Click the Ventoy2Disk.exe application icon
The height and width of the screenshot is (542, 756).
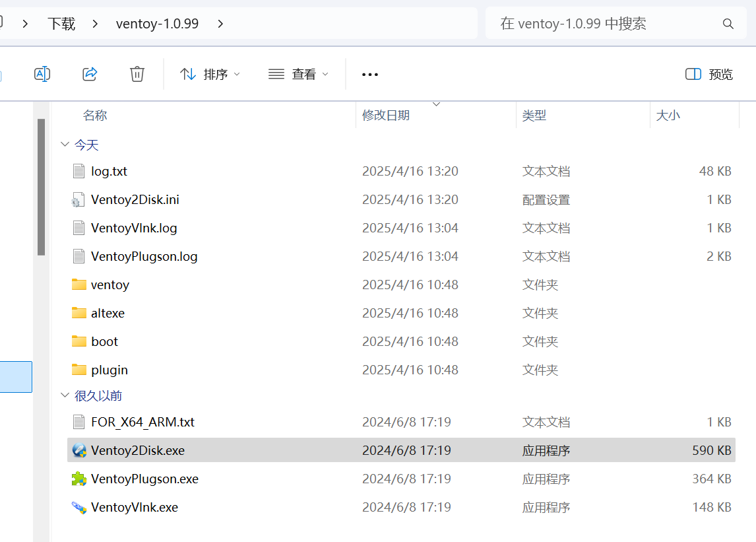pos(79,450)
